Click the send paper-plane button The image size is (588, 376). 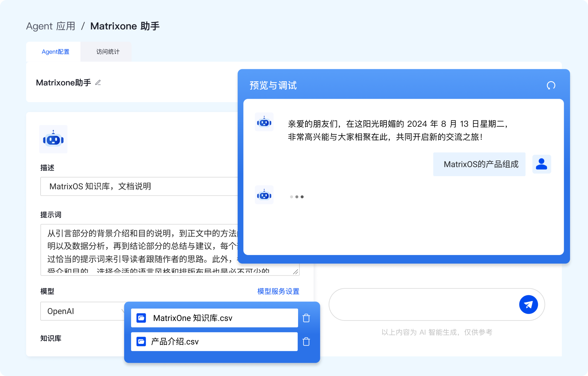pos(528,305)
